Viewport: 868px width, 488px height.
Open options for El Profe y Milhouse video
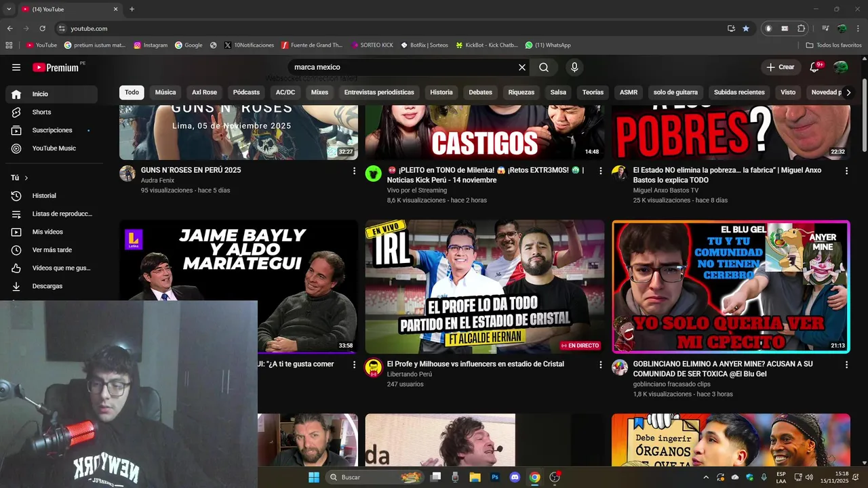tap(600, 365)
